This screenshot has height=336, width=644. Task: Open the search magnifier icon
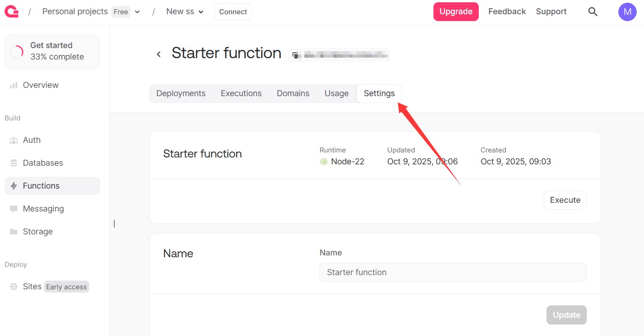[x=593, y=12]
